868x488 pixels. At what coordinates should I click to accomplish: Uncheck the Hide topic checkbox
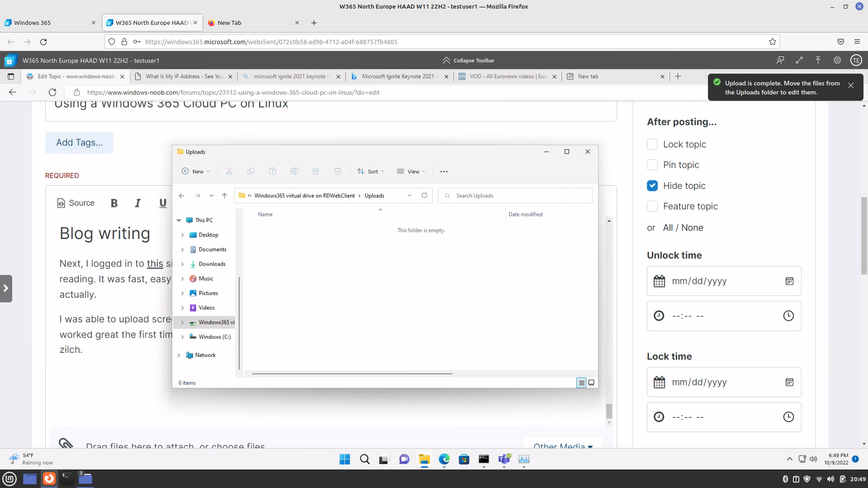(652, 186)
